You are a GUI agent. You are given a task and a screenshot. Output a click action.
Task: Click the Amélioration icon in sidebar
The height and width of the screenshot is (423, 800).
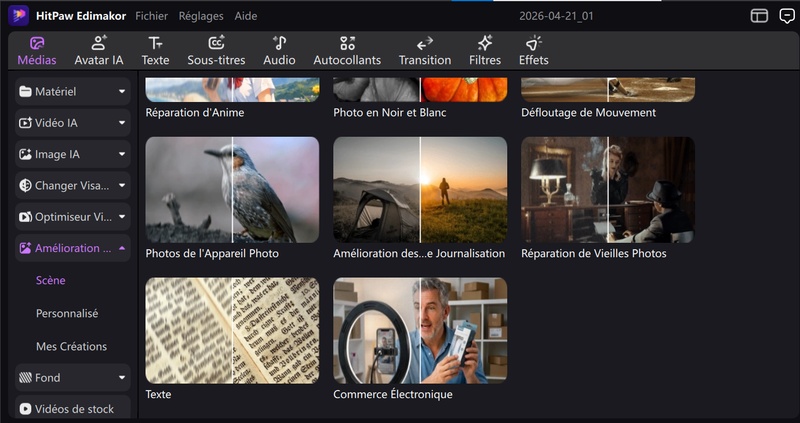pos(25,248)
